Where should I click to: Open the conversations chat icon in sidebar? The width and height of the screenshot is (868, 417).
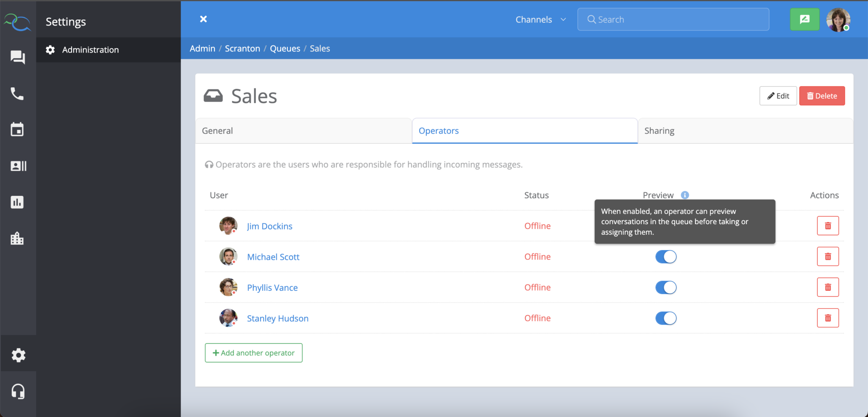[x=17, y=57]
